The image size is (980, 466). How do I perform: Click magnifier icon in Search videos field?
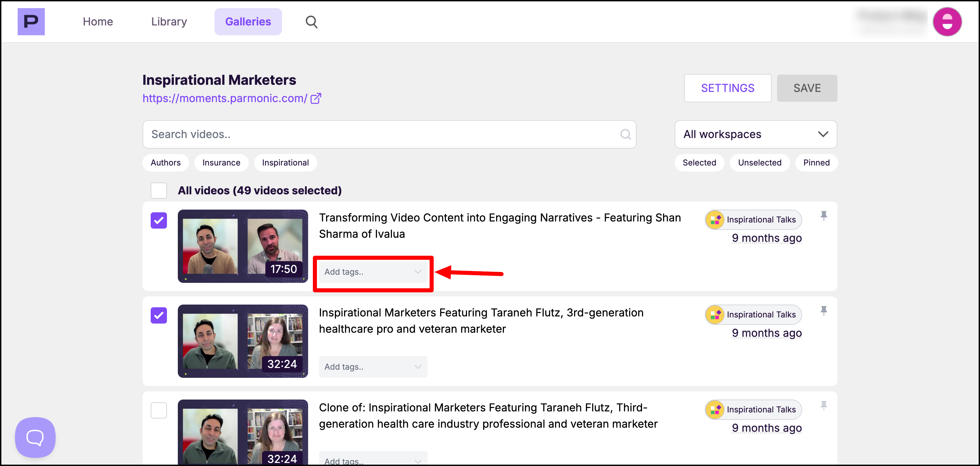point(625,134)
